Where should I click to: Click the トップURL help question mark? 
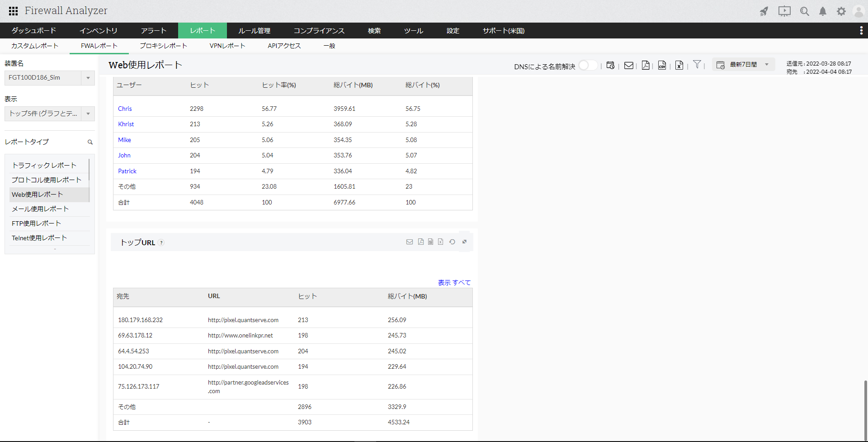(161, 243)
